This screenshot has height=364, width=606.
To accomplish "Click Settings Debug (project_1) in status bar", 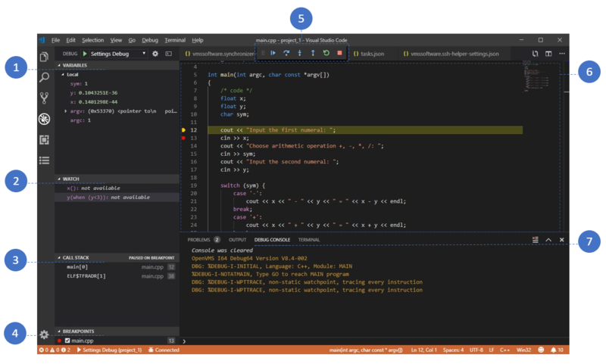I will point(110,350).
